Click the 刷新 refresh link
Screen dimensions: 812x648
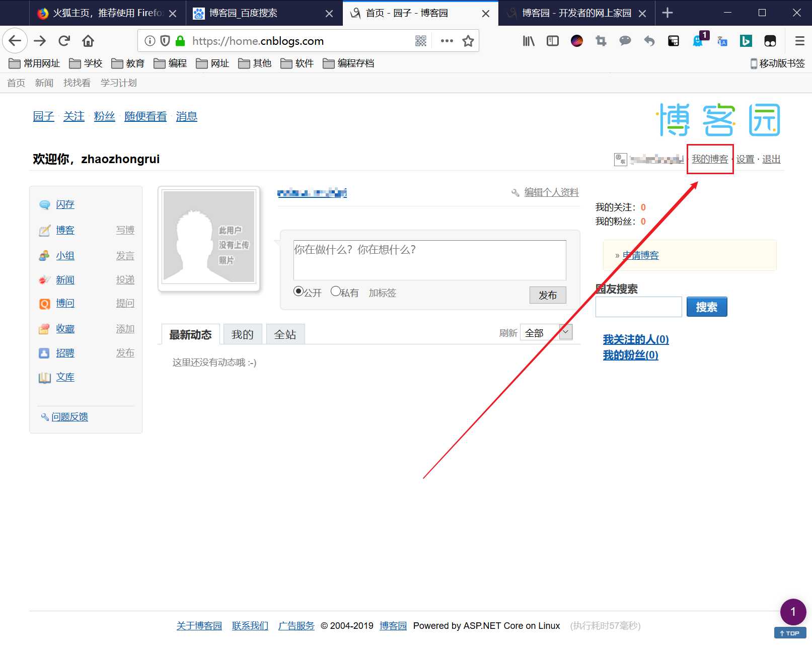tap(508, 333)
